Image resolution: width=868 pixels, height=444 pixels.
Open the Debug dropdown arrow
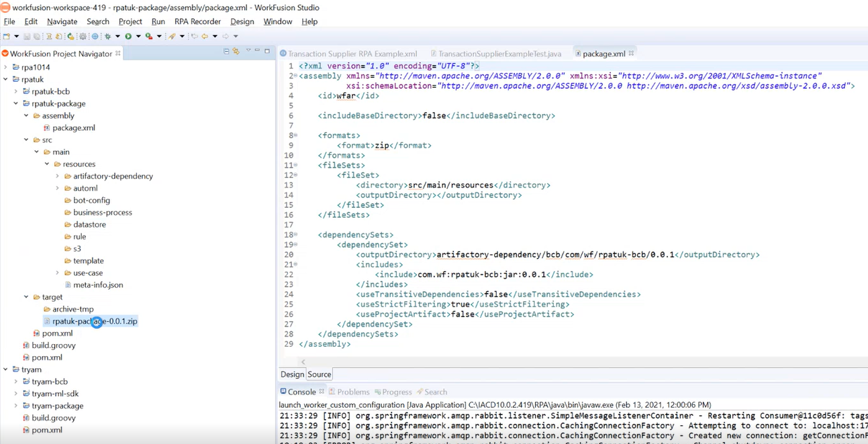point(117,36)
